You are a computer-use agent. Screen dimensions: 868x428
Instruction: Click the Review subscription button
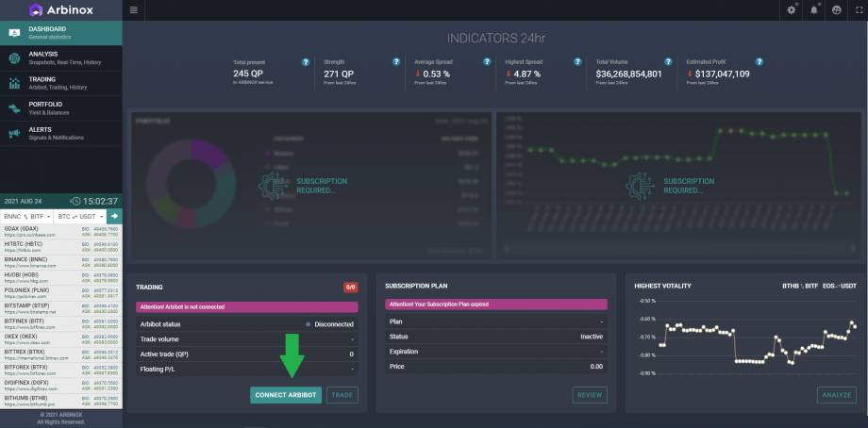pyautogui.click(x=589, y=395)
